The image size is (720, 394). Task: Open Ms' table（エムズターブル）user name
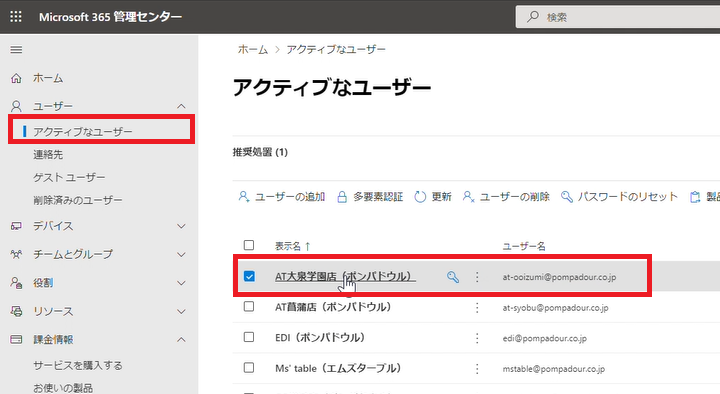coord(338,368)
